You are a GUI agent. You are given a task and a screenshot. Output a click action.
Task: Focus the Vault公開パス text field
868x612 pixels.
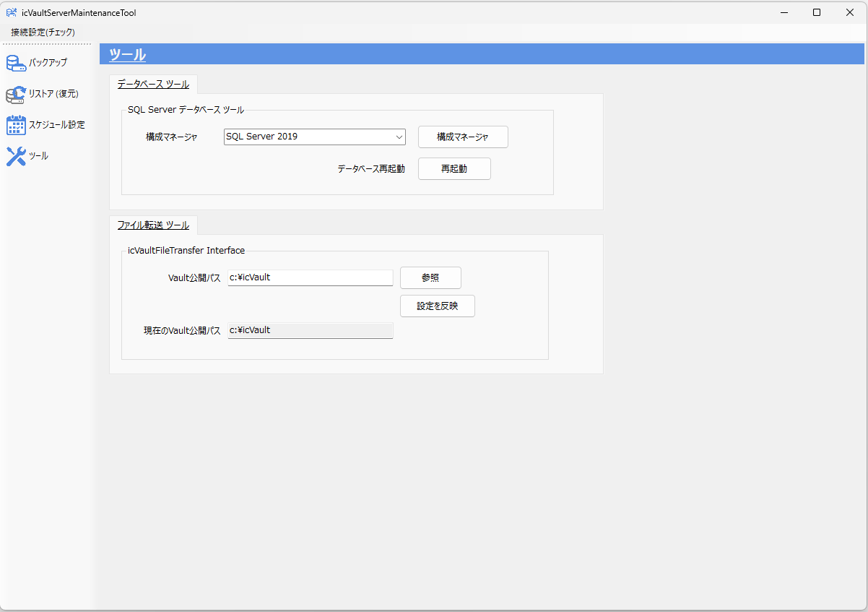(310, 277)
